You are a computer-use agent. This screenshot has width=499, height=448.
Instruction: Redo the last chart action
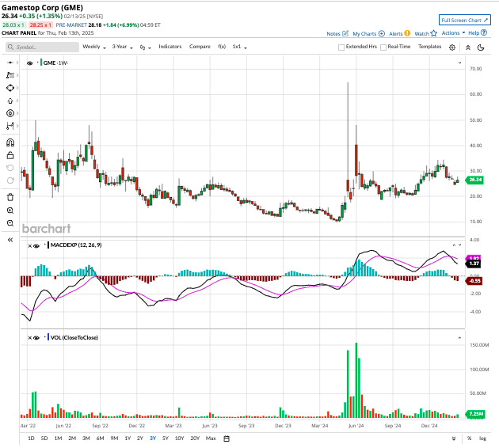10,180
